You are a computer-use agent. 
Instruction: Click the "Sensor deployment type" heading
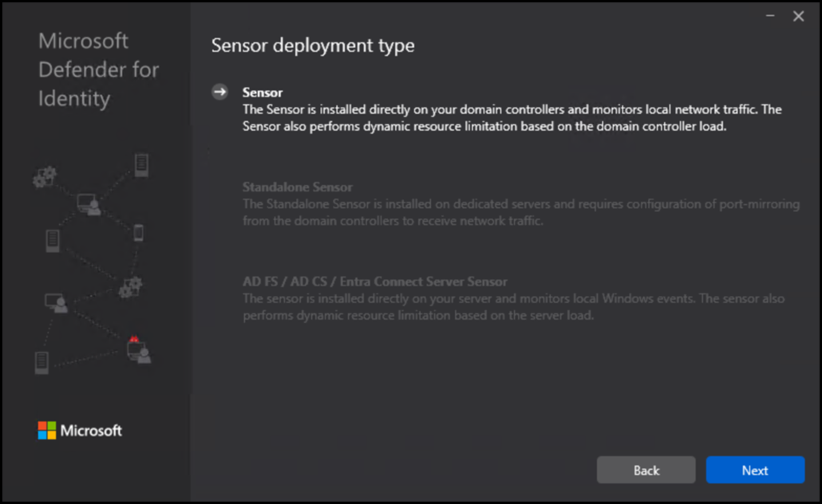[313, 45]
